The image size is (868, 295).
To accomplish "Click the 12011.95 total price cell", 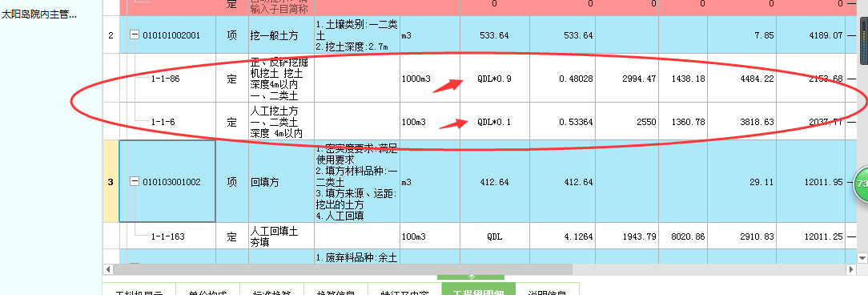I will click(x=810, y=181).
